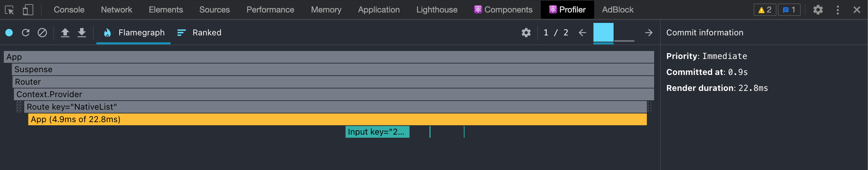The width and height of the screenshot is (868, 170).
Task: Open the Network tab
Action: (116, 10)
